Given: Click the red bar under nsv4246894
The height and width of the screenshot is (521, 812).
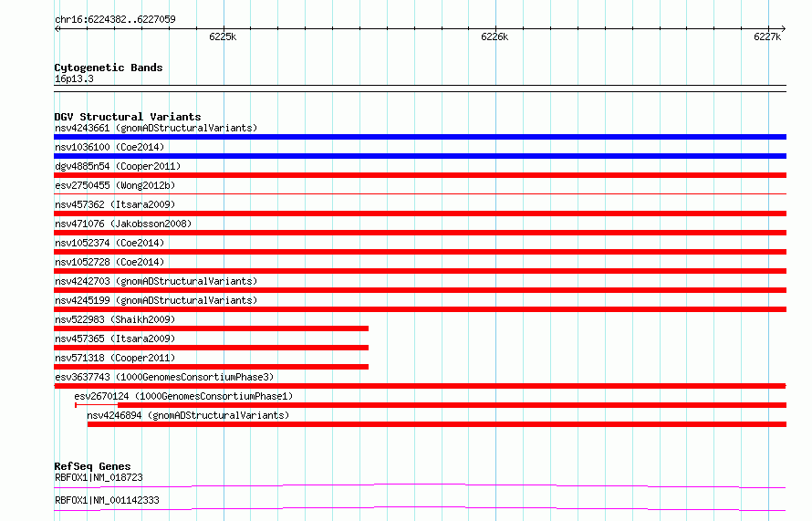Looking at the screenshot, I should pos(437,424).
